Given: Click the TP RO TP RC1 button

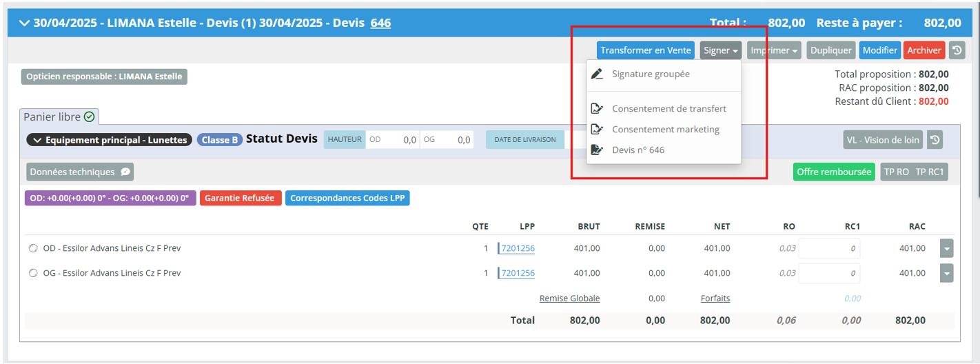Looking at the screenshot, I should pos(915,172).
